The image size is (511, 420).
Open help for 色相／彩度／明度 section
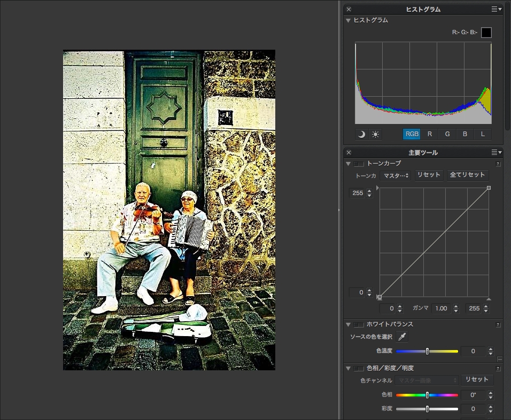[x=498, y=368]
